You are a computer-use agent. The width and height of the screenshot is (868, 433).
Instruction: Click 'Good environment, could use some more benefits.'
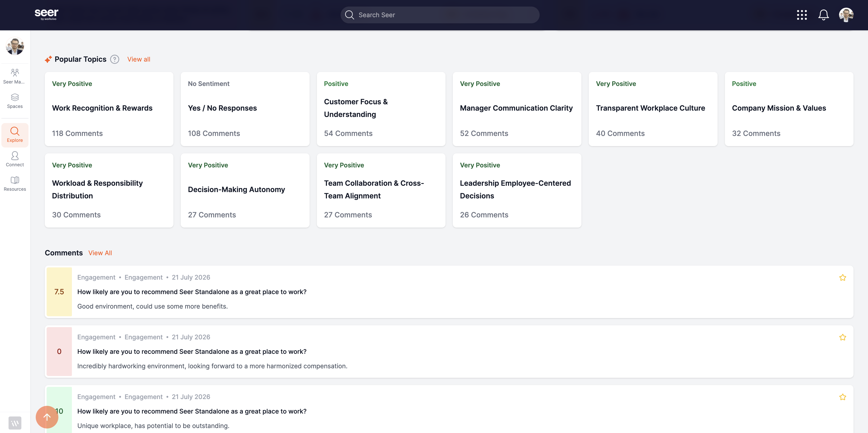152,306
